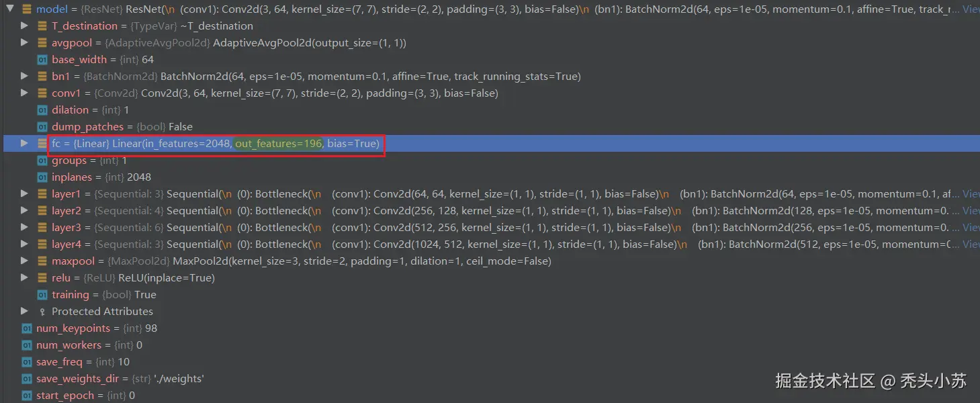Select the text "num_keypoints = {int} 98"

[97, 328]
